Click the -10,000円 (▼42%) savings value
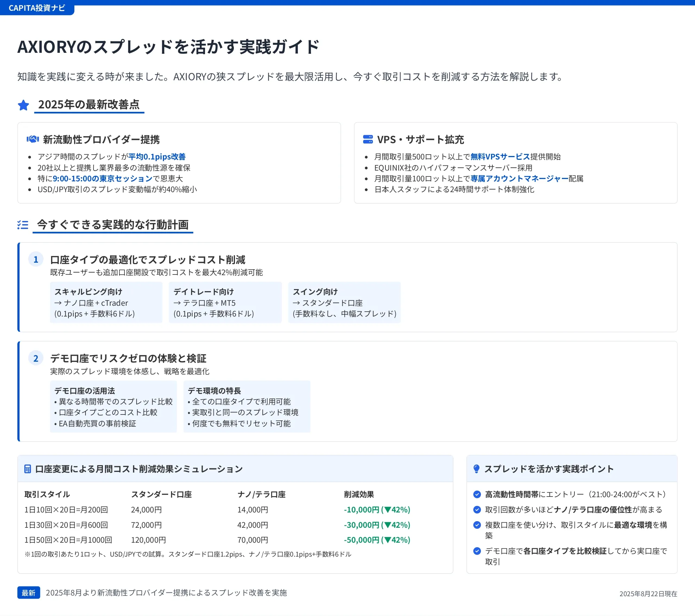Image resolution: width=695 pixels, height=616 pixels. pyautogui.click(x=377, y=510)
